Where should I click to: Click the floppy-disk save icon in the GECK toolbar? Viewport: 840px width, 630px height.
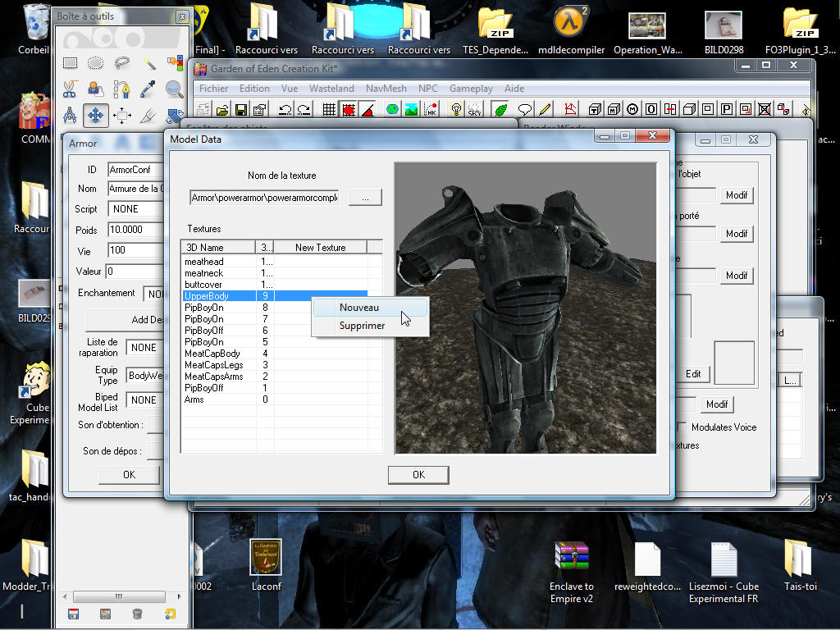[x=241, y=110]
